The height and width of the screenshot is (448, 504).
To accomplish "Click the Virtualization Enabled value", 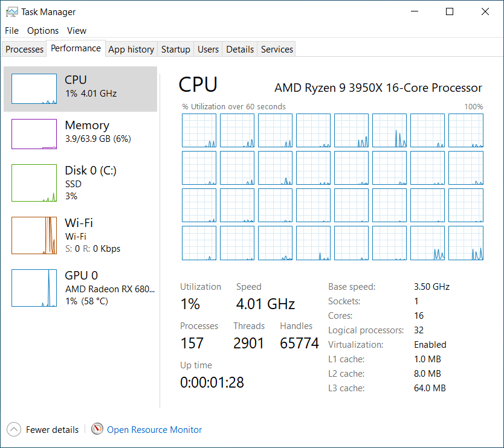I will (430, 345).
